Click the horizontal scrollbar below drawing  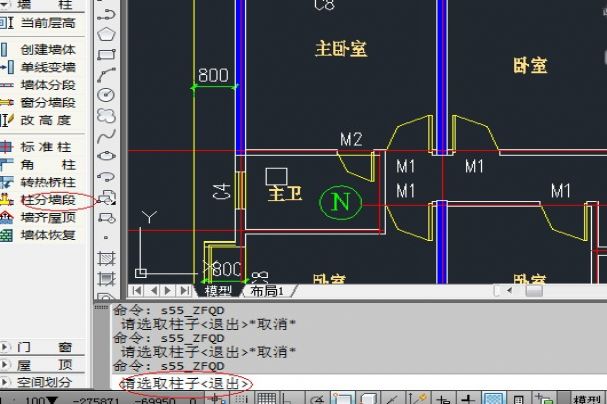coord(400,291)
